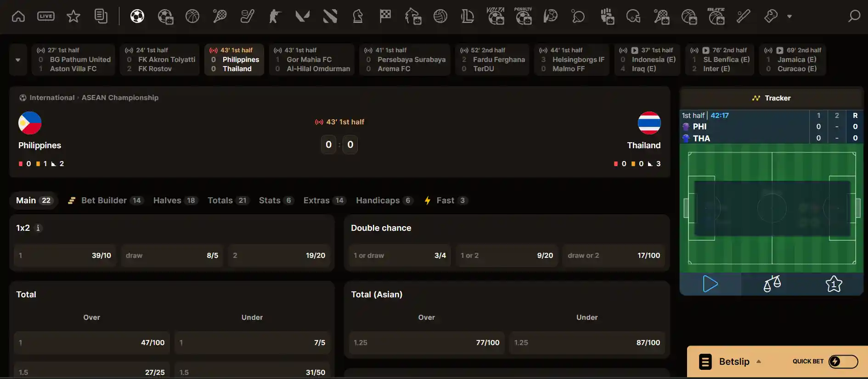868x379 pixels.
Task: Select the Counter-Strike soldier icon
Action: pos(275,17)
